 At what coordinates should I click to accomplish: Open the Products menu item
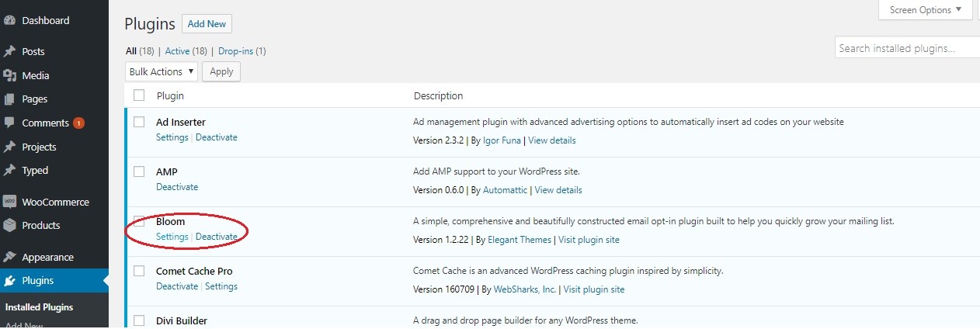click(41, 225)
